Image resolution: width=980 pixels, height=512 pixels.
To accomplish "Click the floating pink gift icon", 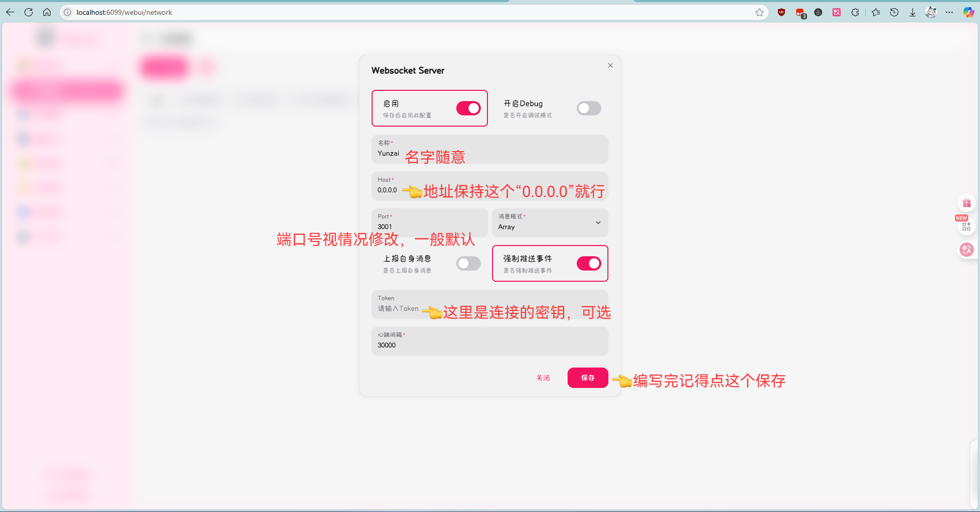I will 966,203.
